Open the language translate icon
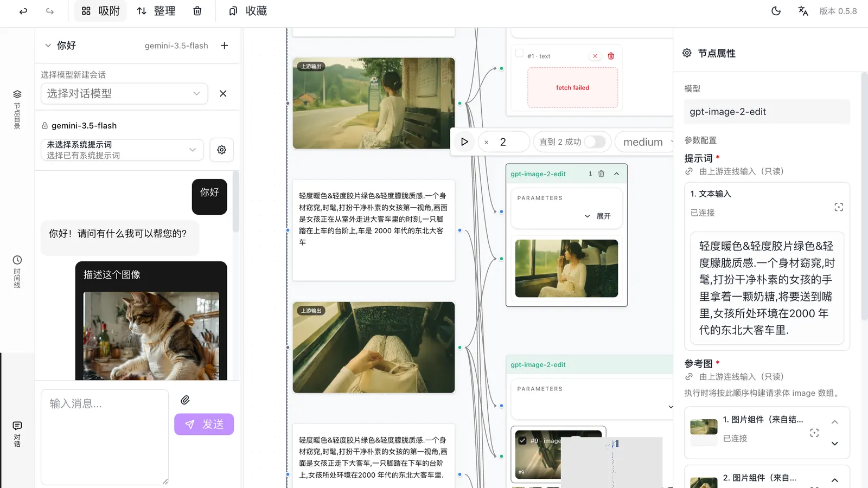This screenshot has height=488, width=868. pyautogui.click(x=803, y=11)
